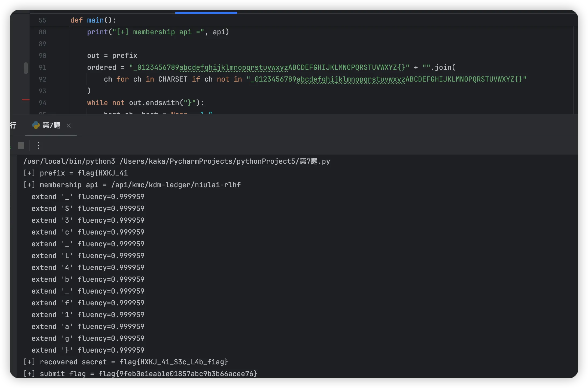Click 'while not out.endswith' statement
Screen dimensions: 588x388
click(x=145, y=103)
